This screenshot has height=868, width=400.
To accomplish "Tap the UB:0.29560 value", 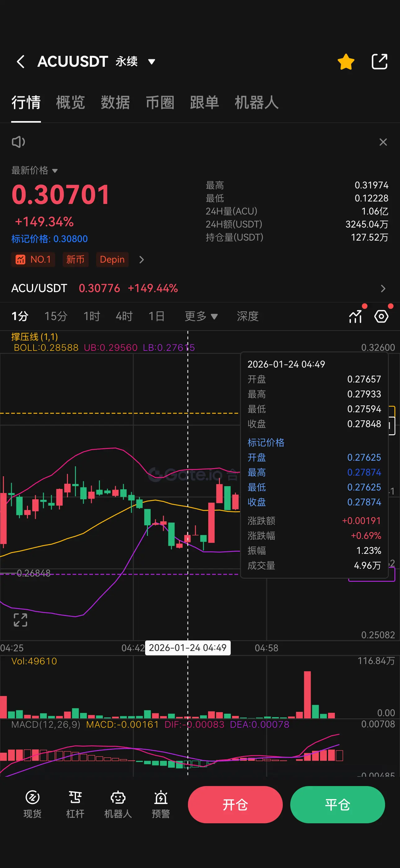I will coord(111,347).
